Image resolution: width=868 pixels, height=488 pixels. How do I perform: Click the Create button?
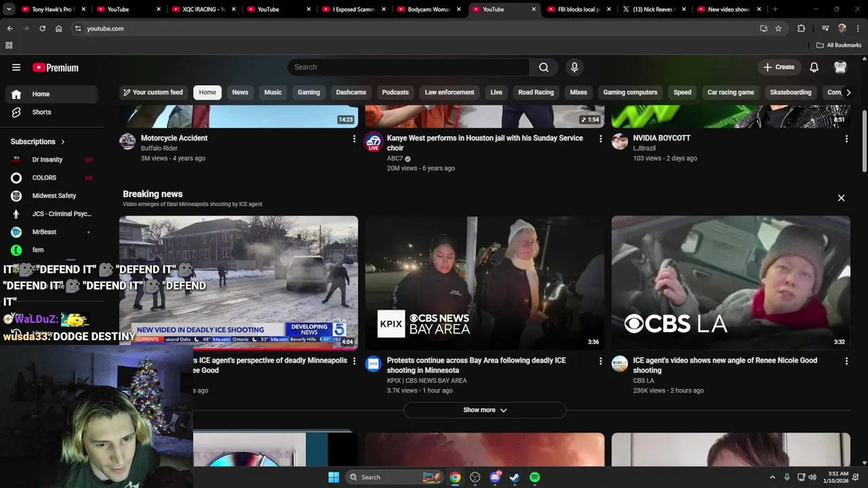pos(778,67)
